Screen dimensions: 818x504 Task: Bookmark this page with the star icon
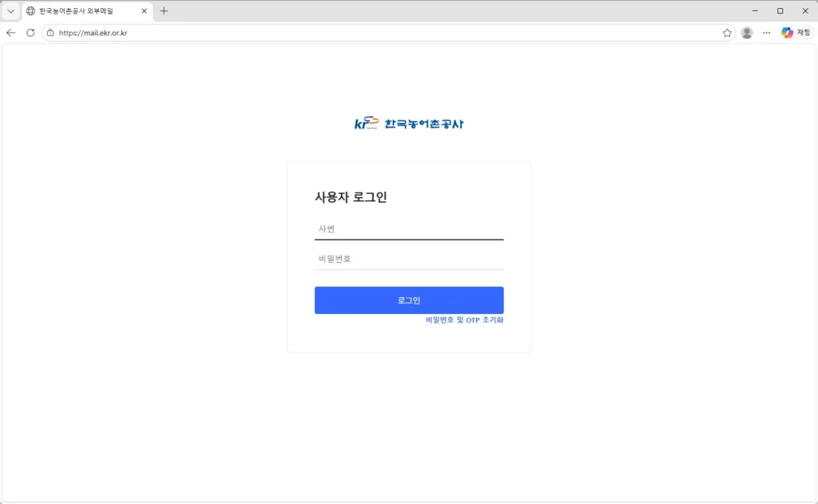point(727,33)
